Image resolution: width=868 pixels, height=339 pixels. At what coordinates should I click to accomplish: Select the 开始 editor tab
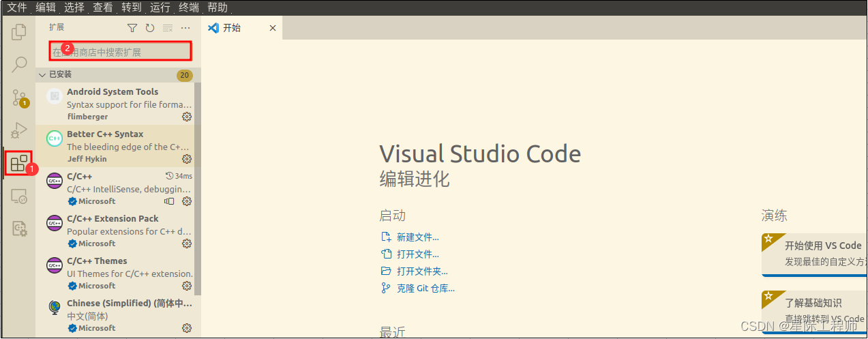click(x=241, y=28)
